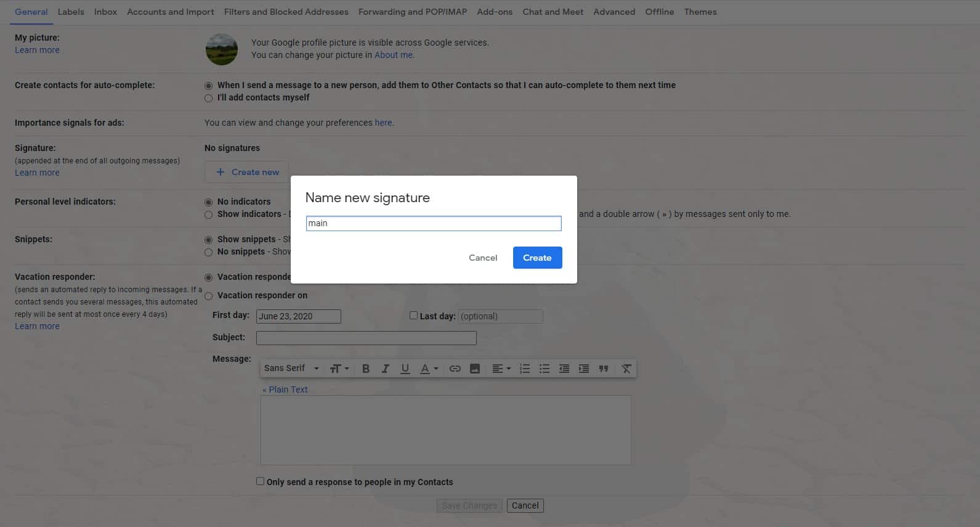Enable only send response to my Contacts
This screenshot has width=980, height=527.
[260, 481]
